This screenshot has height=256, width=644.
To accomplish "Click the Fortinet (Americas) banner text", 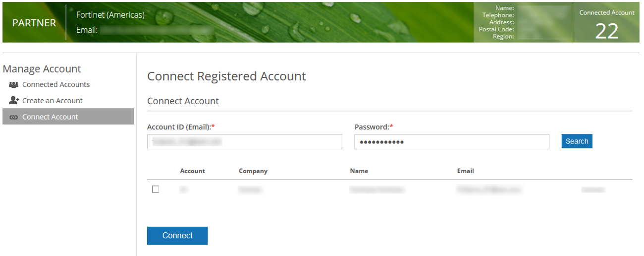I will (110, 15).
